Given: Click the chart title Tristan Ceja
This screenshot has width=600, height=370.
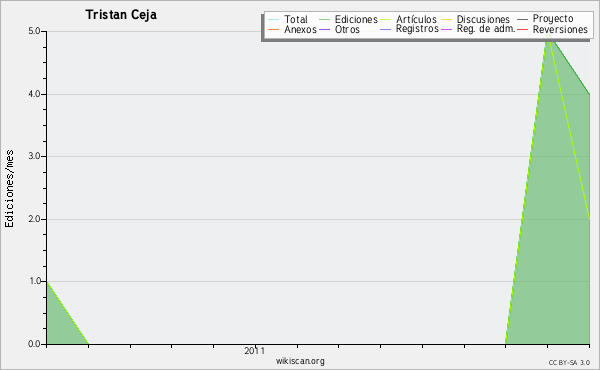Looking at the screenshot, I should (x=121, y=15).
